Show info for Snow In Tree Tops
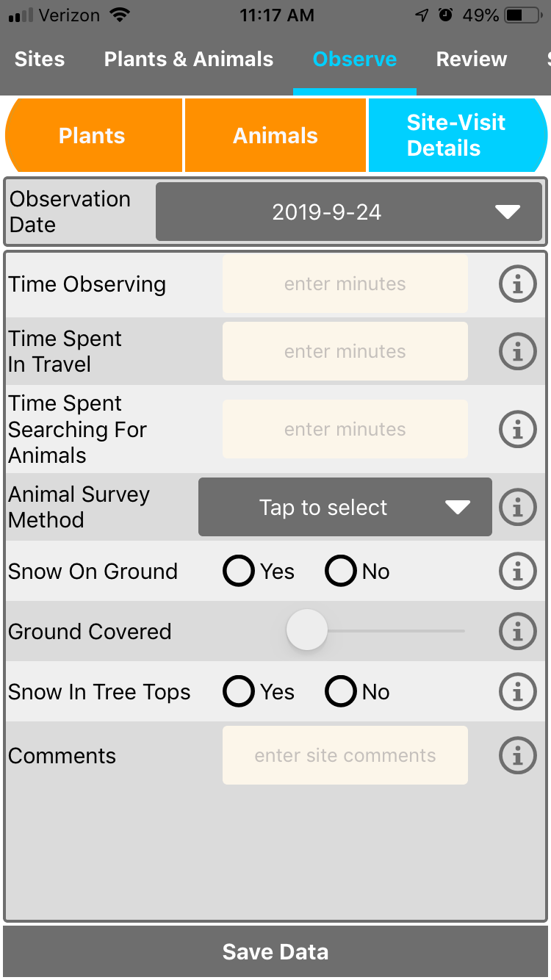 click(517, 691)
